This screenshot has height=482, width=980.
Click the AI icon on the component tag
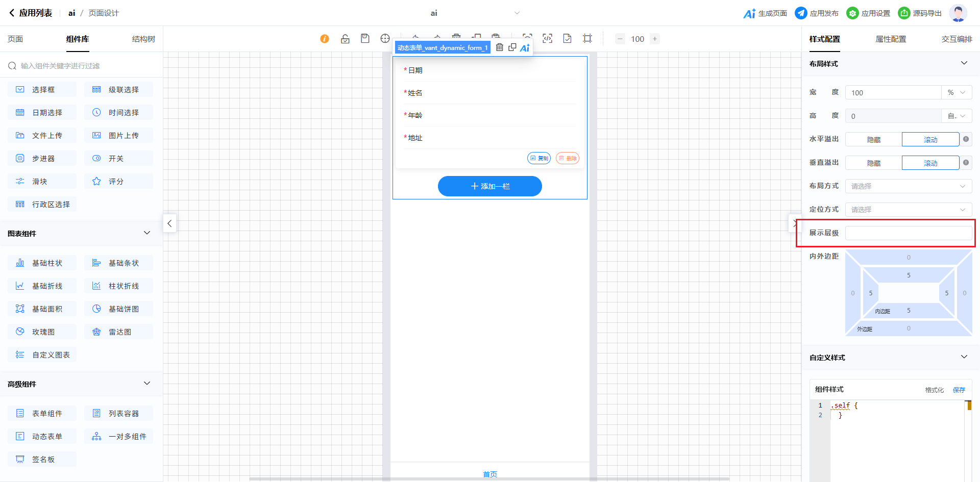click(525, 48)
